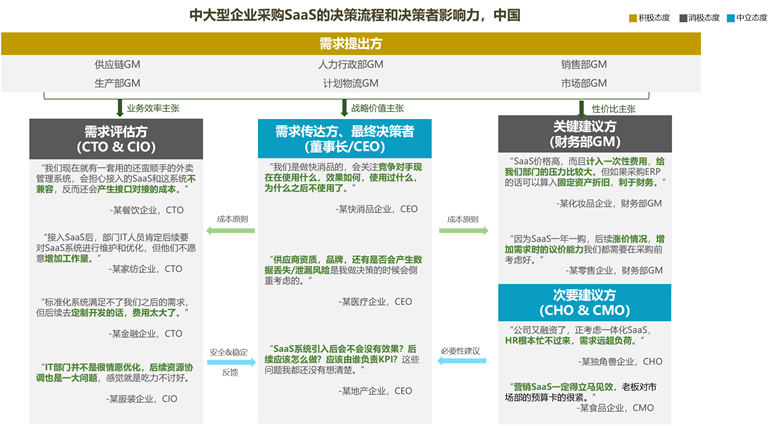Click the 供应链GM label
Screen dimensions: 769x426
point(117,66)
